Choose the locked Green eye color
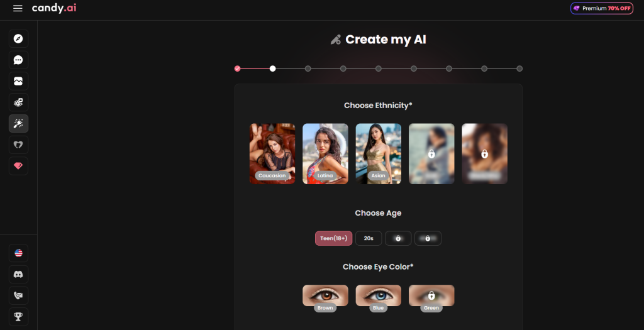This screenshot has width=644, height=330. pyautogui.click(x=431, y=297)
